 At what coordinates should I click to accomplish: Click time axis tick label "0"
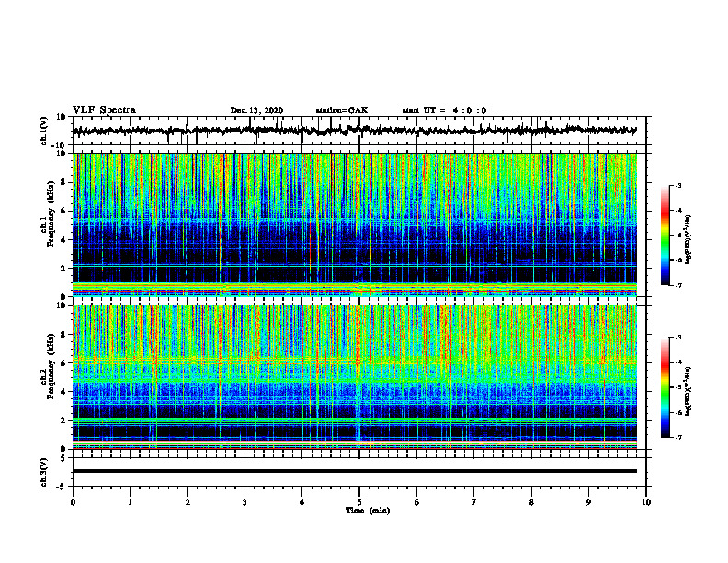point(73,502)
